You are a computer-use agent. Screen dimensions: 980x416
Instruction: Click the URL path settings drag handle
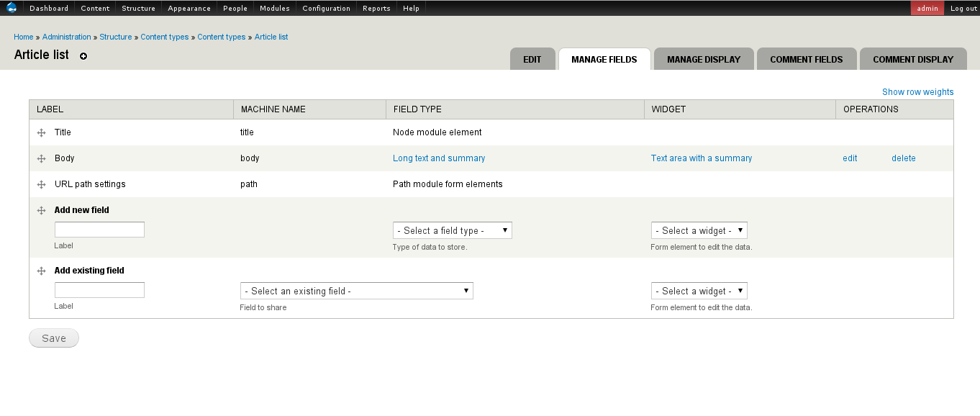(41, 185)
